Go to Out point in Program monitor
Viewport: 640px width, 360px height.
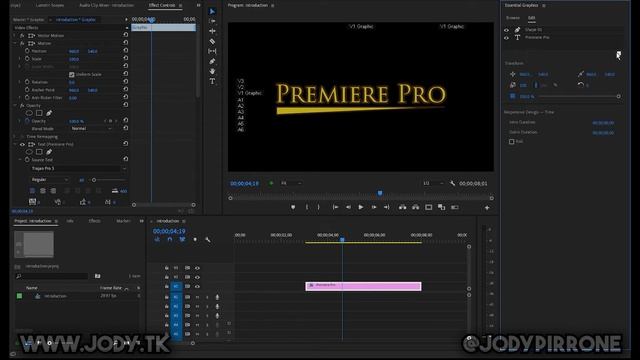point(386,207)
